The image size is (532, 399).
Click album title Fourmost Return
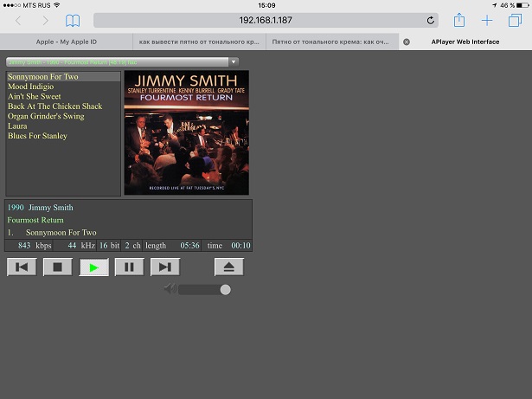click(35, 220)
